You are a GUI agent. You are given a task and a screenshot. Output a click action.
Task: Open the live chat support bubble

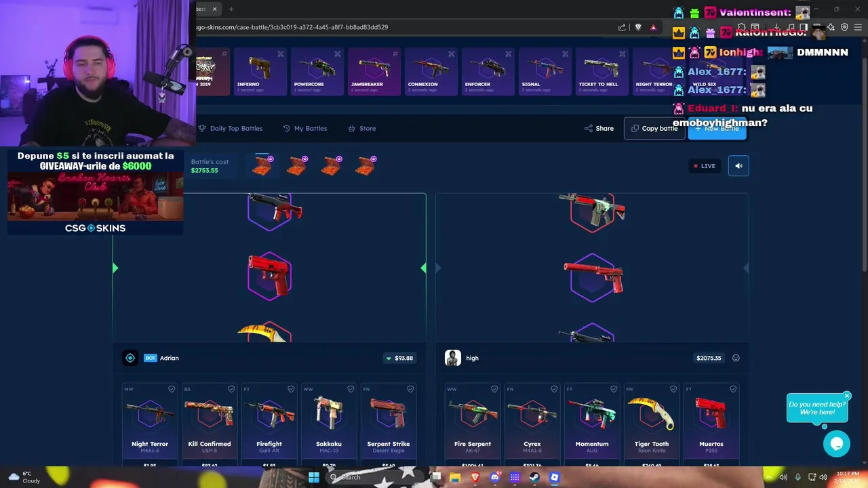pyautogui.click(x=837, y=444)
